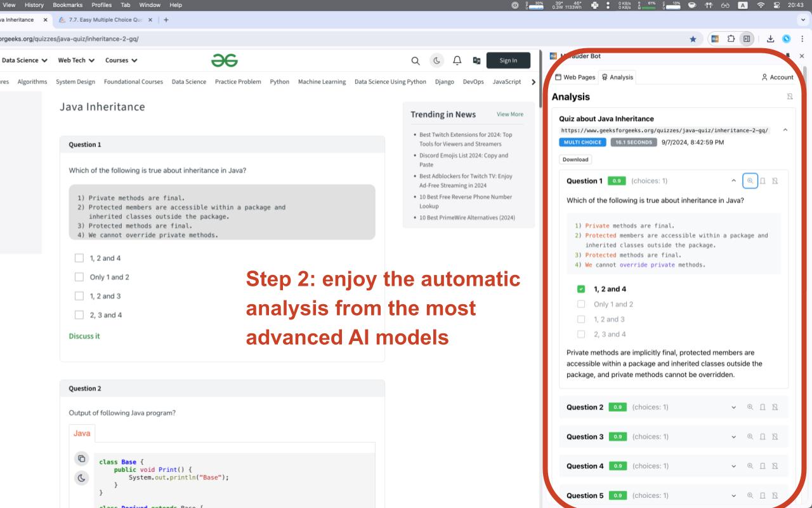Click the zoom icon on Question 3 row
812x508 pixels.
point(750,437)
